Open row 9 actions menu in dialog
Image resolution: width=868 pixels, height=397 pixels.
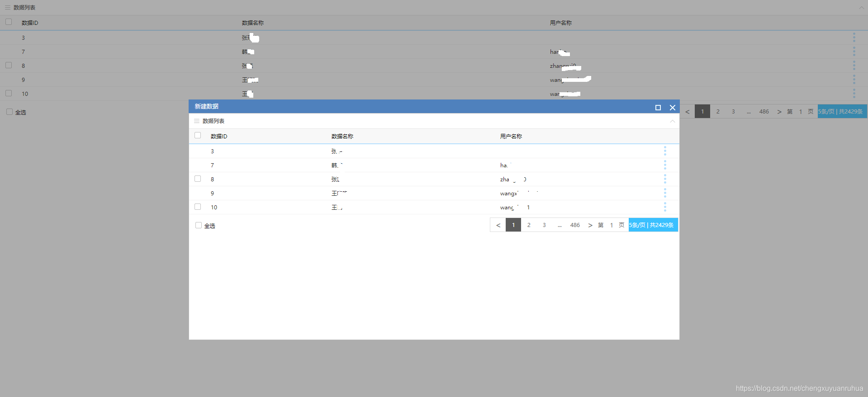coord(665,193)
